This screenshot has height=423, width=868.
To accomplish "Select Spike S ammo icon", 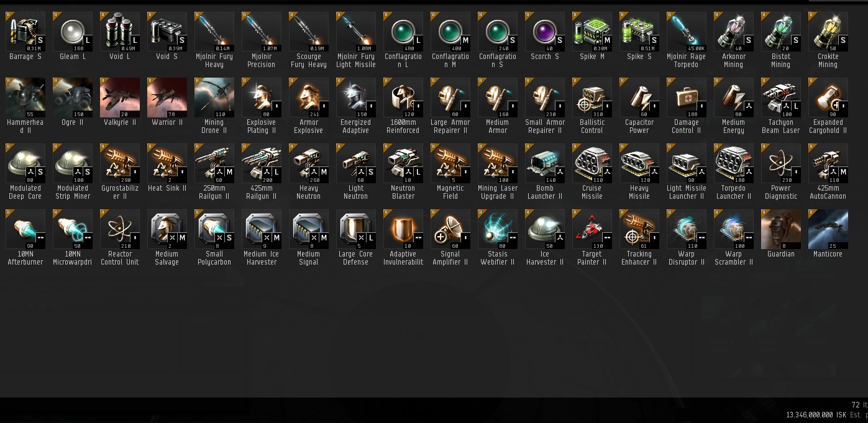I will tap(639, 32).
